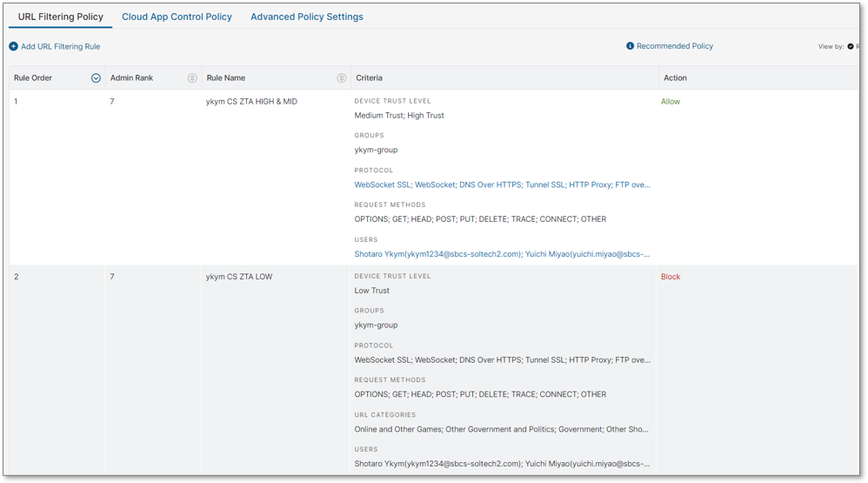Click the Allow action of rule 1
868x483 pixels.
point(671,101)
